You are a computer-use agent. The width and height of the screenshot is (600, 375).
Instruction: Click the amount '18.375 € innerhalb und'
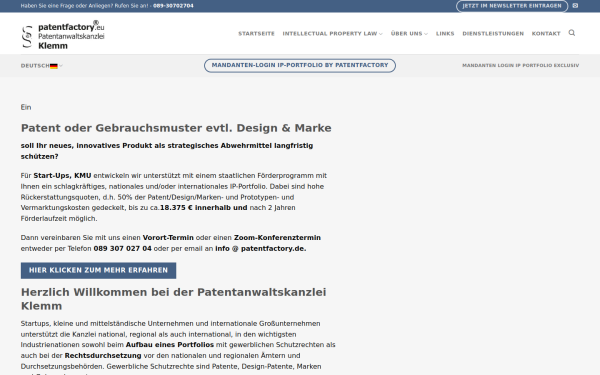pos(204,208)
